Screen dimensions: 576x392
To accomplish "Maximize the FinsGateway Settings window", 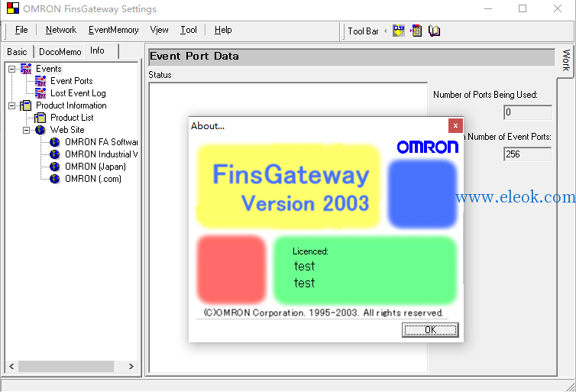I will (x=523, y=8).
